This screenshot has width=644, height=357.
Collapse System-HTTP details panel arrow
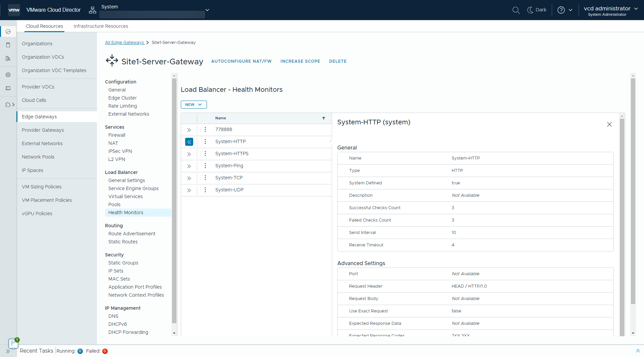189,142
